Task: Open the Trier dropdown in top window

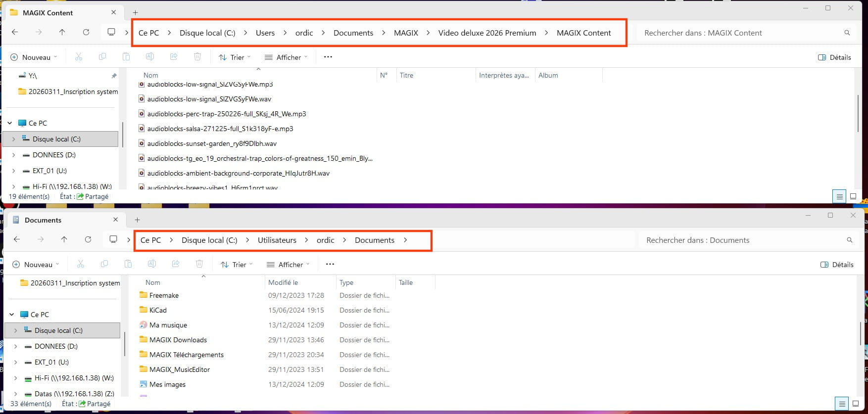Action: click(235, 57)
